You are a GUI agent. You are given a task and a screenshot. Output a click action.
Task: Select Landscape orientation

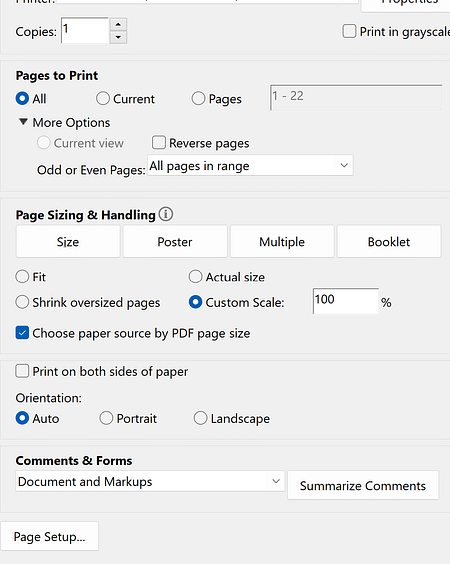click(x=200, y=418)
